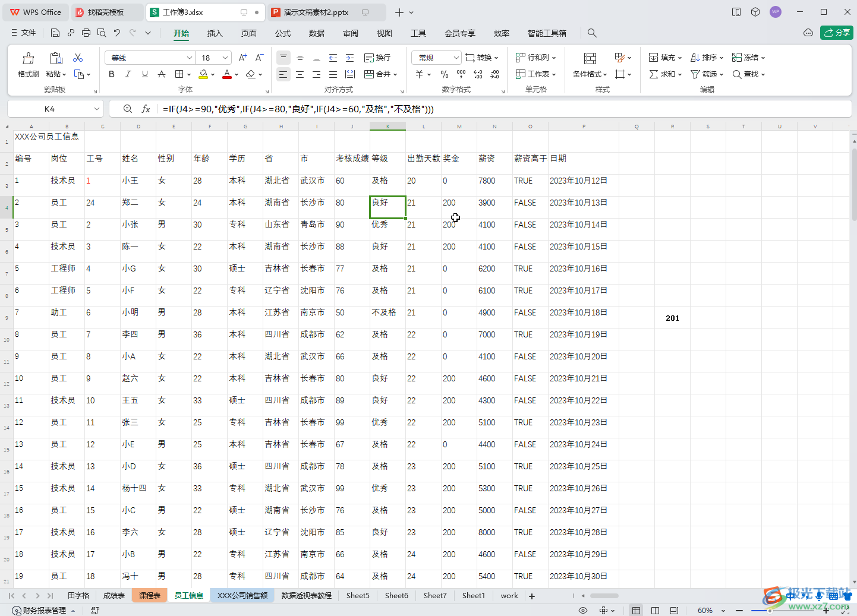Click the increase indent icon

(350, 58)
